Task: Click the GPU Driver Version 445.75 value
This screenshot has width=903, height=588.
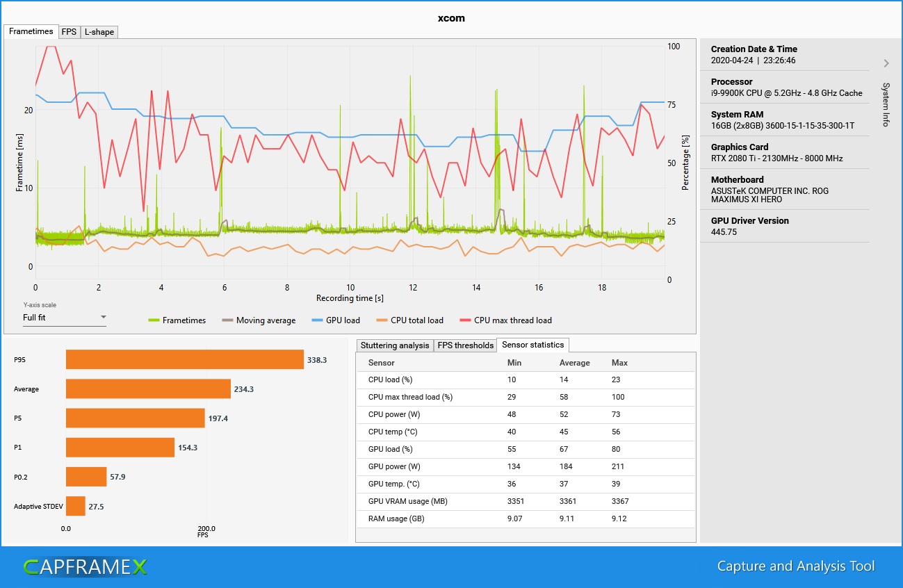Action: click(x=724, y=232)
